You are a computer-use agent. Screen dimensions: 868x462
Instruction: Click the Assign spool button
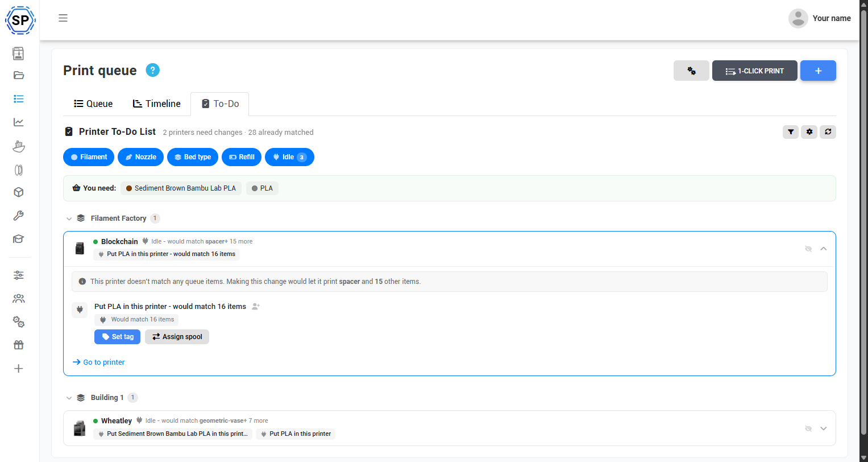[x=177, y=337]
